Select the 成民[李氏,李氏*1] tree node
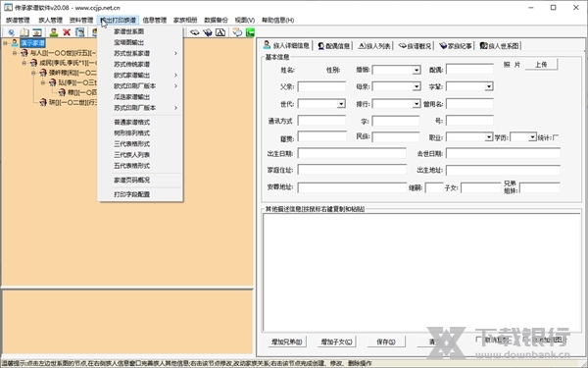Viewport: 588px width, 368px height. (69, 63)
